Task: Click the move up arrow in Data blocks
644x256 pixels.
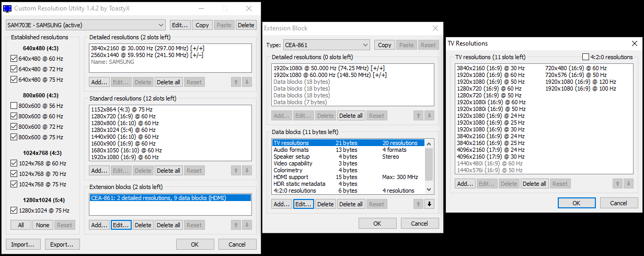Action: click(x=418, y=204)
